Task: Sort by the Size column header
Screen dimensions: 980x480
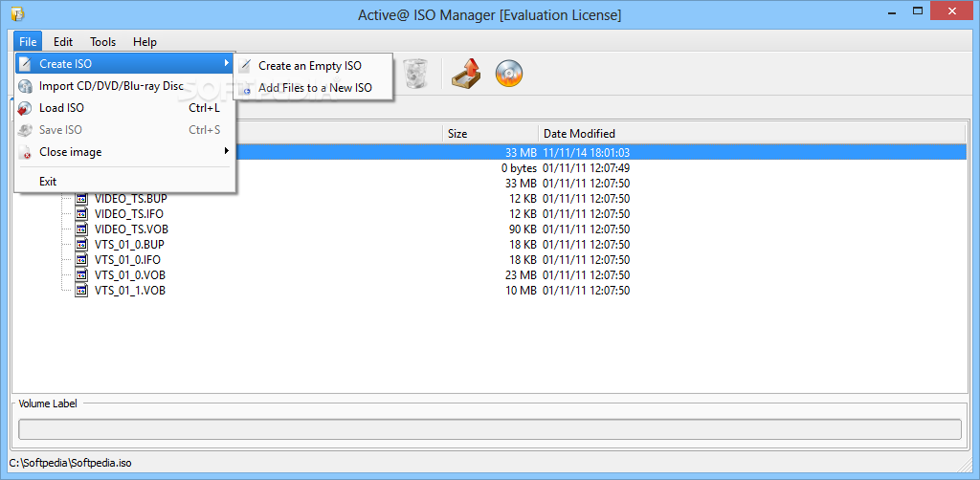Action: [491, 134]
